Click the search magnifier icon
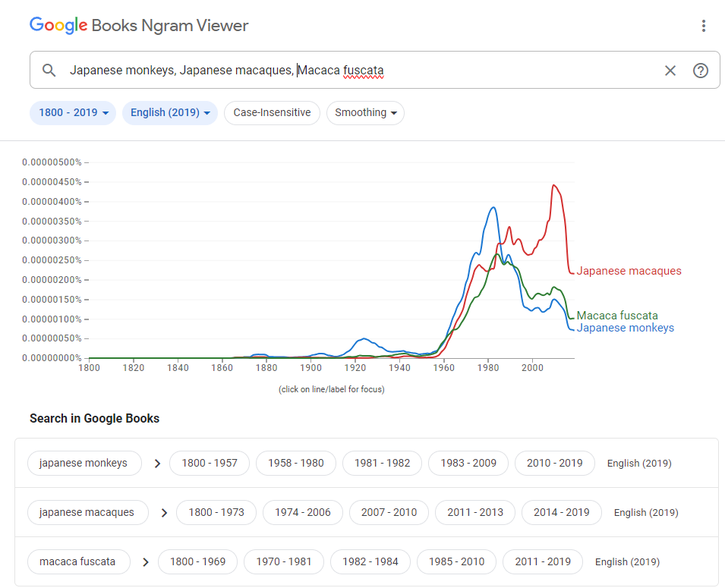The width and height of the screenshot is (725, 588). point(49,71)
